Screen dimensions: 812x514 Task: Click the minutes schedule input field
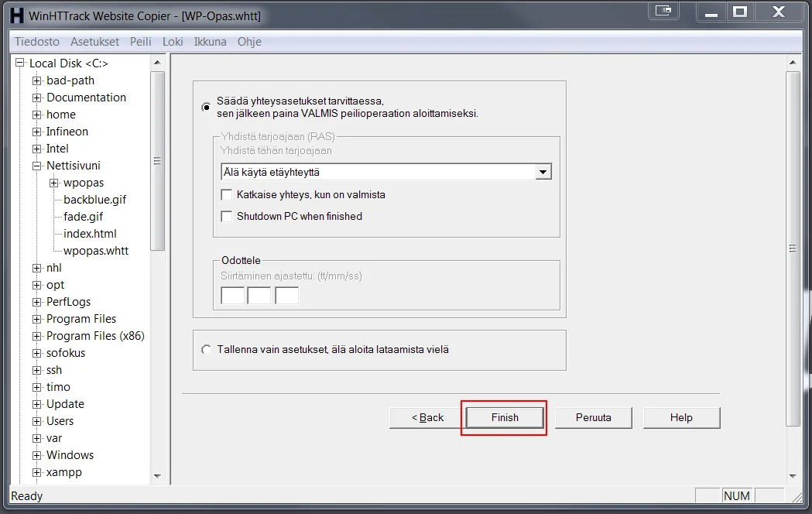[259, 296]
